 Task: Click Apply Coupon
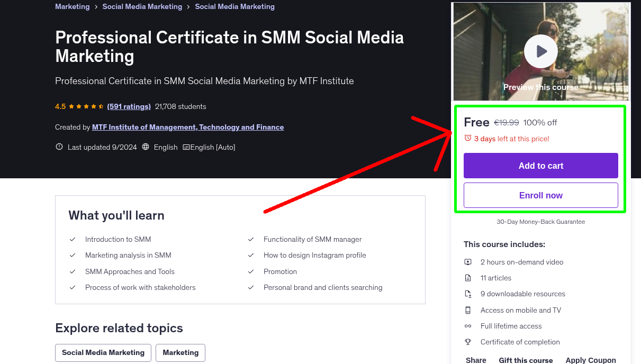(x=591, y=360)
